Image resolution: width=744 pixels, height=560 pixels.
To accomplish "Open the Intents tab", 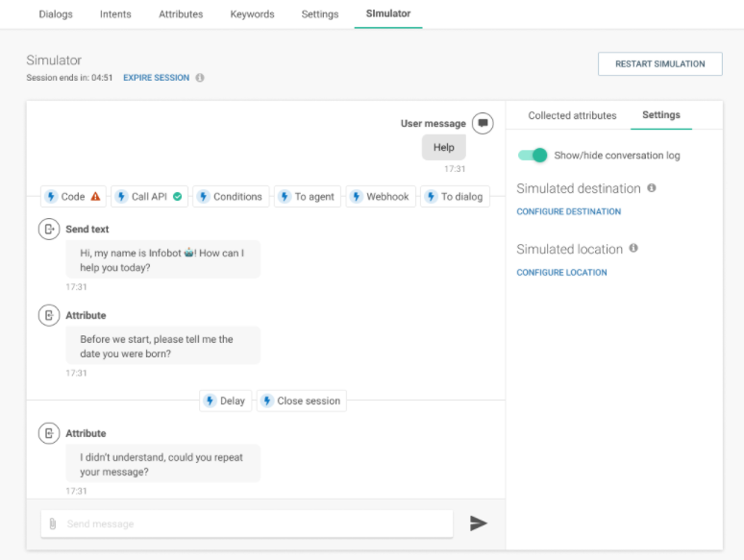I will click(115, 14).
